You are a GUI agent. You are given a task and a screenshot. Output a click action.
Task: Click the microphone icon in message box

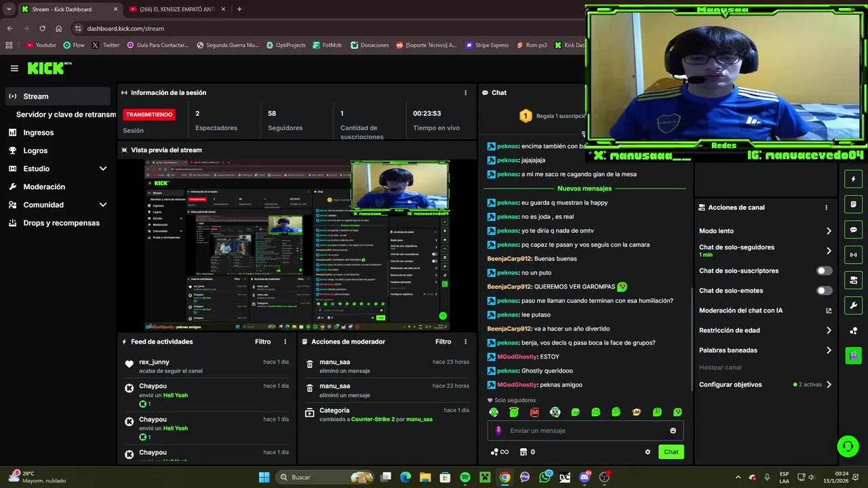pos(498,430)
